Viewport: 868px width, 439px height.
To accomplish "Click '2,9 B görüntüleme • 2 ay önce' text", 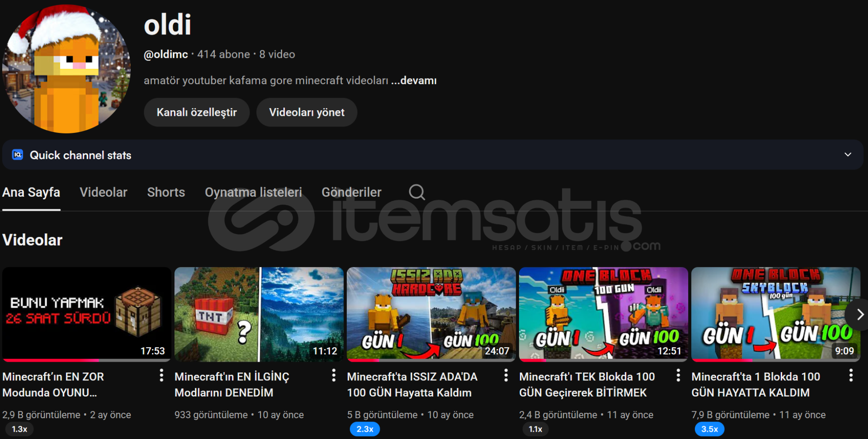I will pyautogui.click(x=66, y=415).
